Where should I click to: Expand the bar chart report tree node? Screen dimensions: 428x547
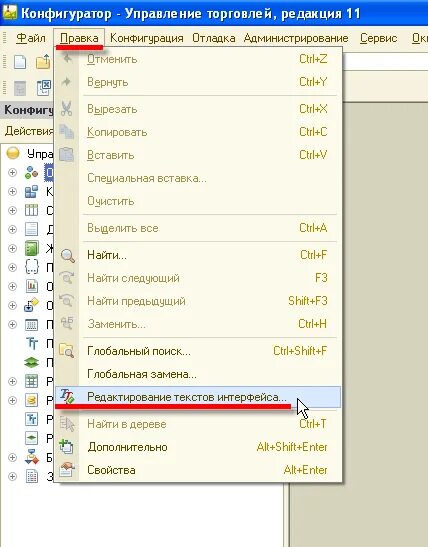(x=13, y=286)
